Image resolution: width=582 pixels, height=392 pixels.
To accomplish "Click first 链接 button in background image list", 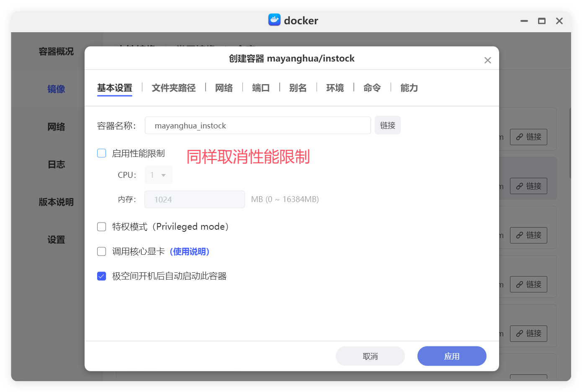I will (528, 137).
